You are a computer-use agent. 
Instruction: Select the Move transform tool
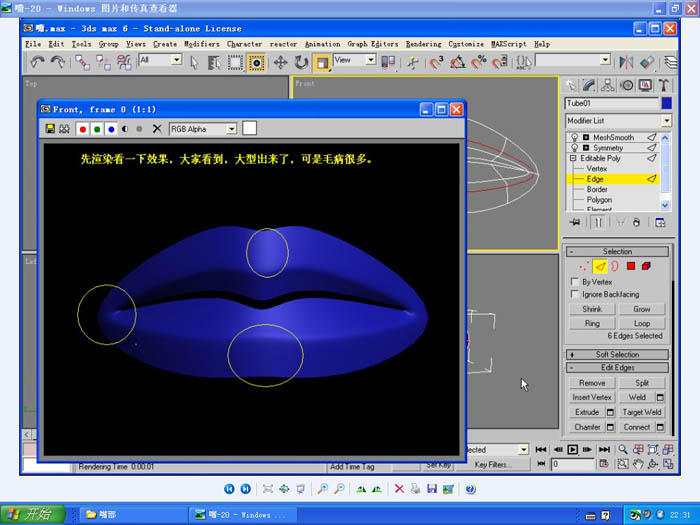pyautogui.click(x=280, y=62)
